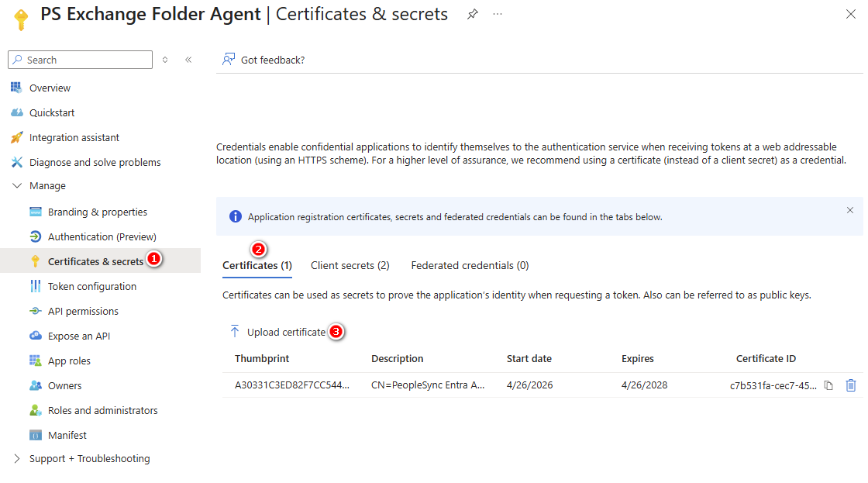Click the feedback person icon
Image resolution: width=868 pixels, height=483 pixels.
pos(229,59)
